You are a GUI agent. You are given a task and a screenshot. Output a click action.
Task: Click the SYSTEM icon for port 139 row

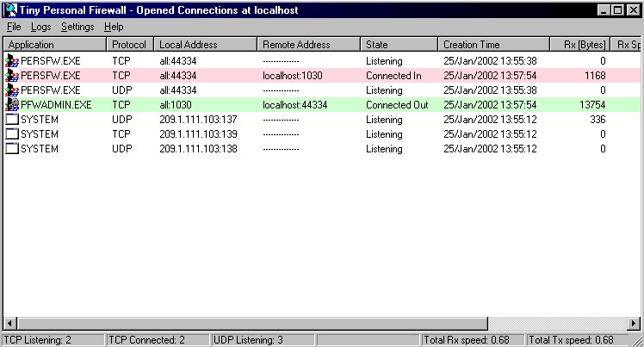coord(12,133)
